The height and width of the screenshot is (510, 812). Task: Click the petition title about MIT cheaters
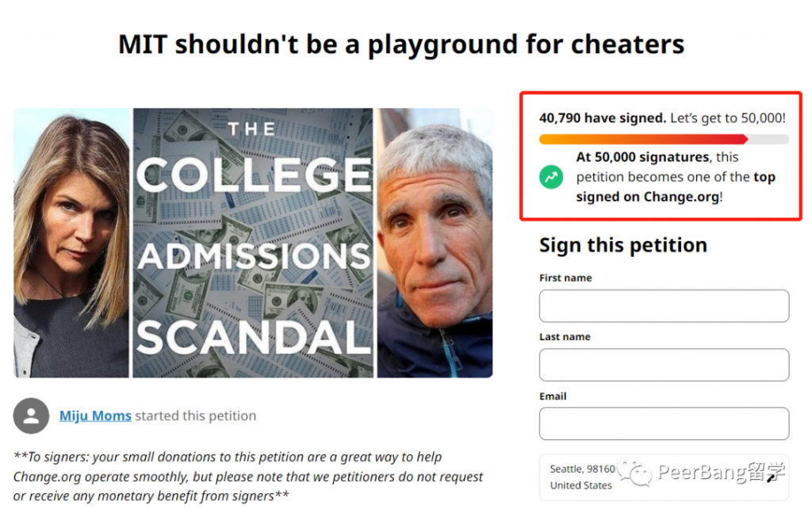[x=401, y=44]
